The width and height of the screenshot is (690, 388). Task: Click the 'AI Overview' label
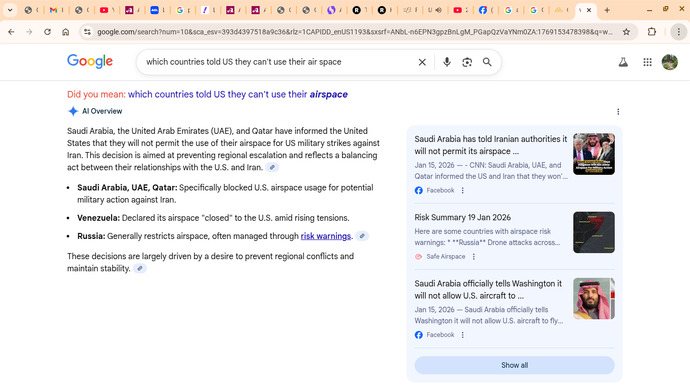click(102, 111)
